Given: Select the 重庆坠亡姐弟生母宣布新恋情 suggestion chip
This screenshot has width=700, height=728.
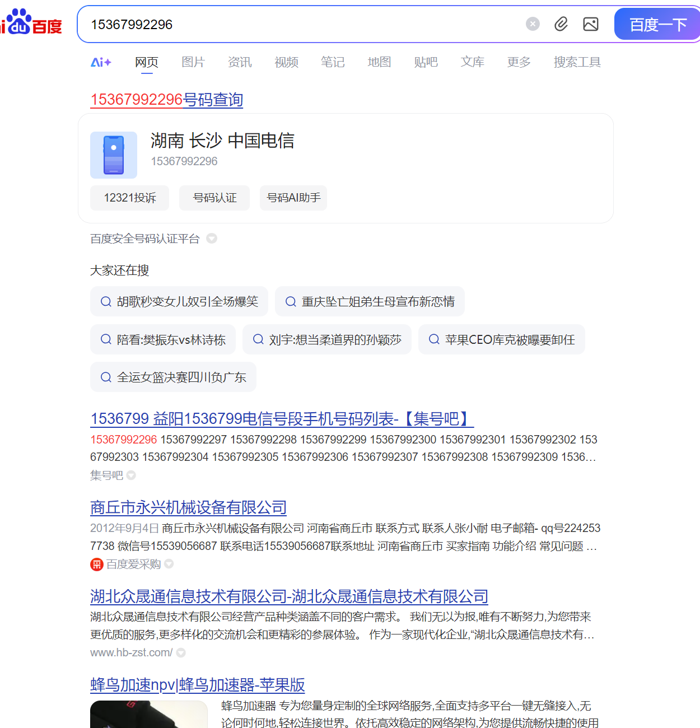Looking at the screenshot, I should pos(370,301).
